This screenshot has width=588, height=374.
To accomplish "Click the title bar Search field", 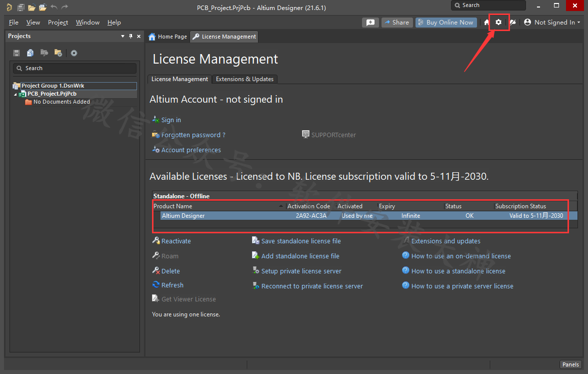I will click(x=488, y=5).
